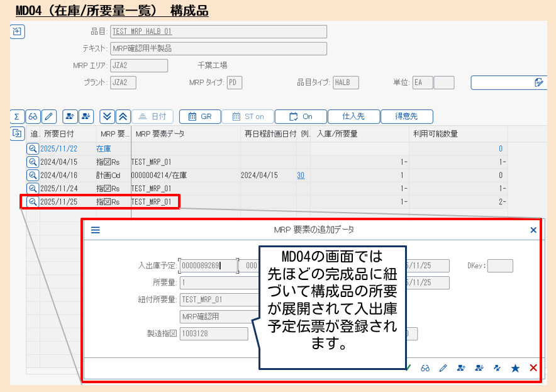556x392 pixels.
Task: Click the refresh arrows icon in the dialog footer
Action: 497,367
